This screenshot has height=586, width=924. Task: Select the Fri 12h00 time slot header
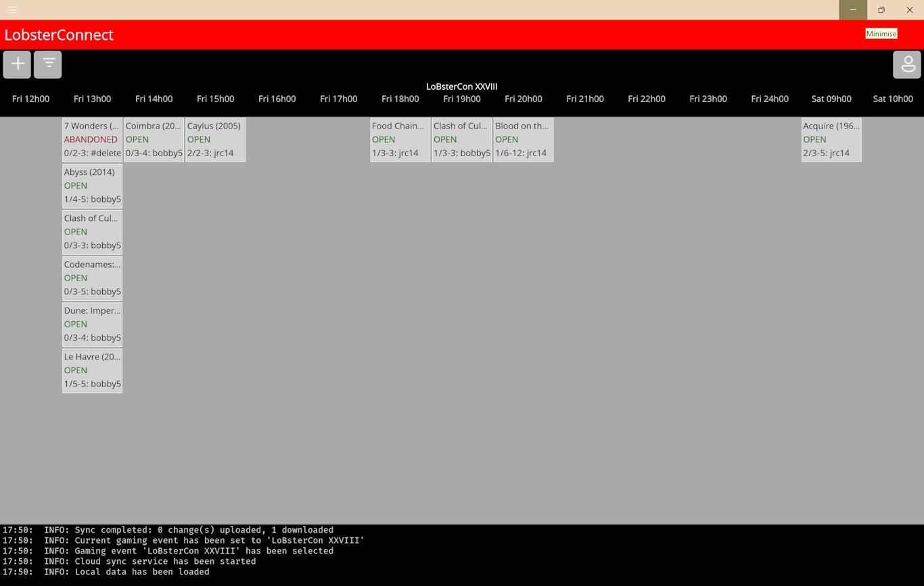coord(30,99)
